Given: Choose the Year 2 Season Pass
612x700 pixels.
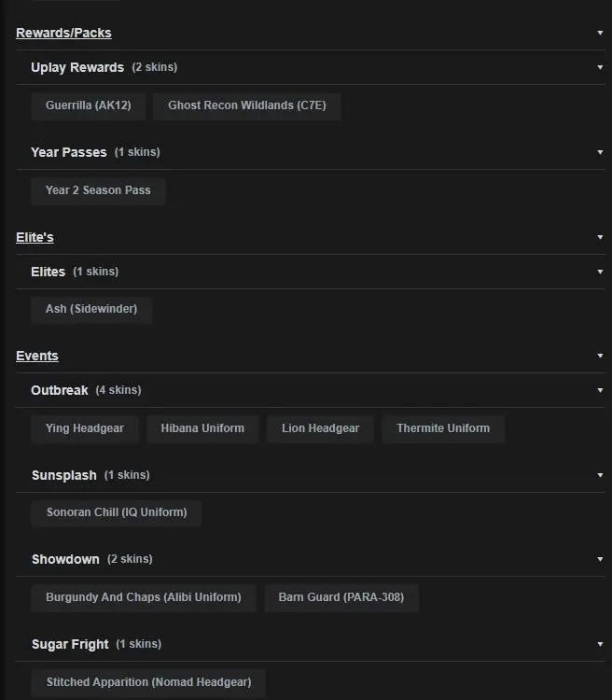Looking at the screenshot, I should [98, 190].
